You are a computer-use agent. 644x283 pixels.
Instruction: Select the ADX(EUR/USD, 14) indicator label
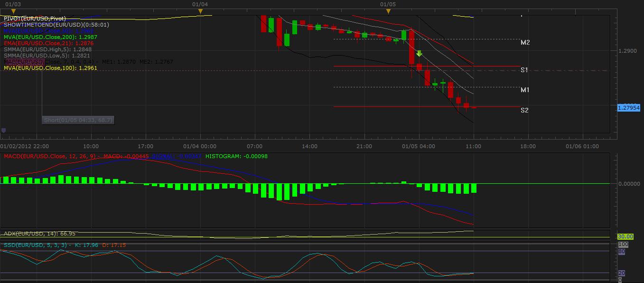tap(39, 234)
